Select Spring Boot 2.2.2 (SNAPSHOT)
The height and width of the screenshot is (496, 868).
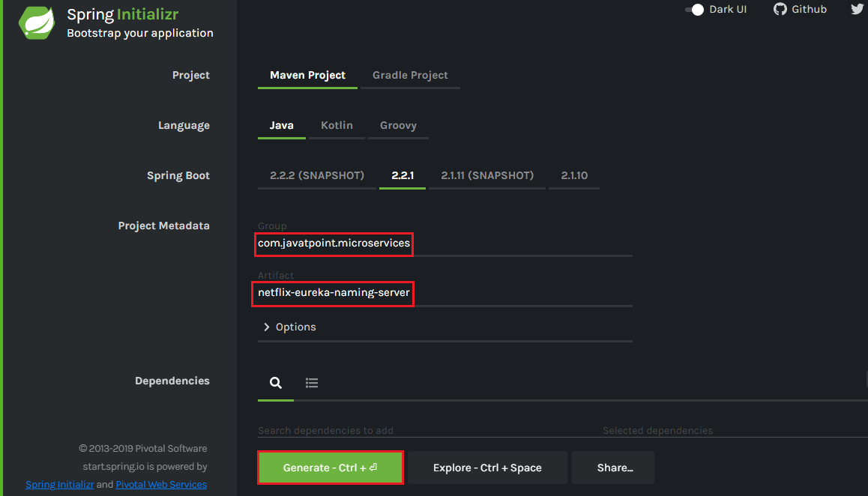(316, 175)
